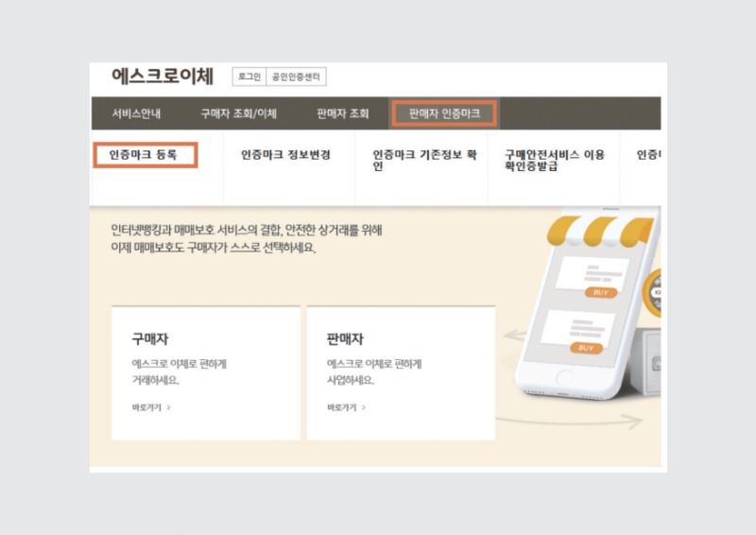756x535 pixels.
Task: Follow the 바로가기 link under 판매자
Action: [346, 407]
